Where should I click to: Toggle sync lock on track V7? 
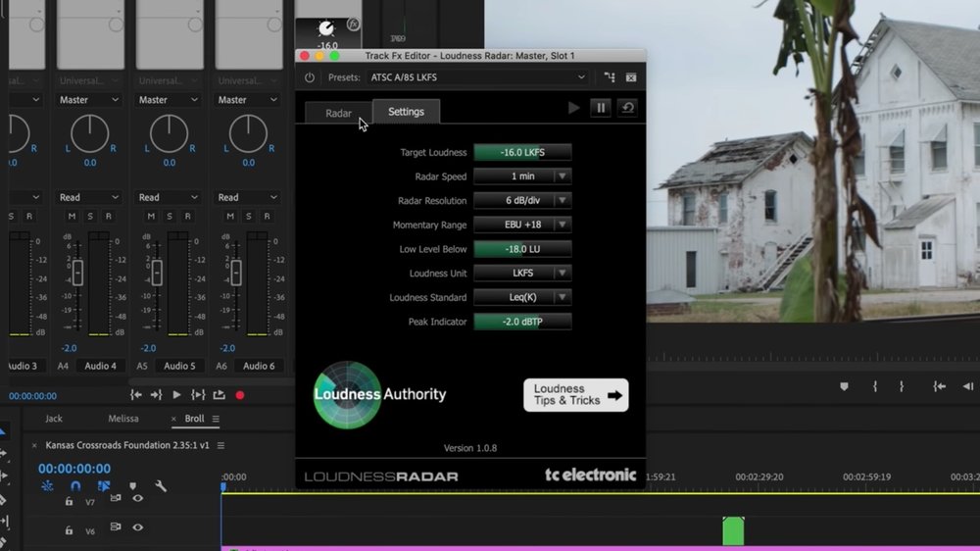(x=116, y=498)
